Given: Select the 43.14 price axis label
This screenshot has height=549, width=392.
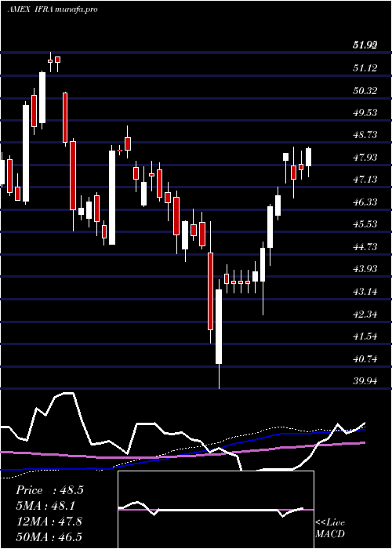Looking at the screenshot, I should click(365, 292).
